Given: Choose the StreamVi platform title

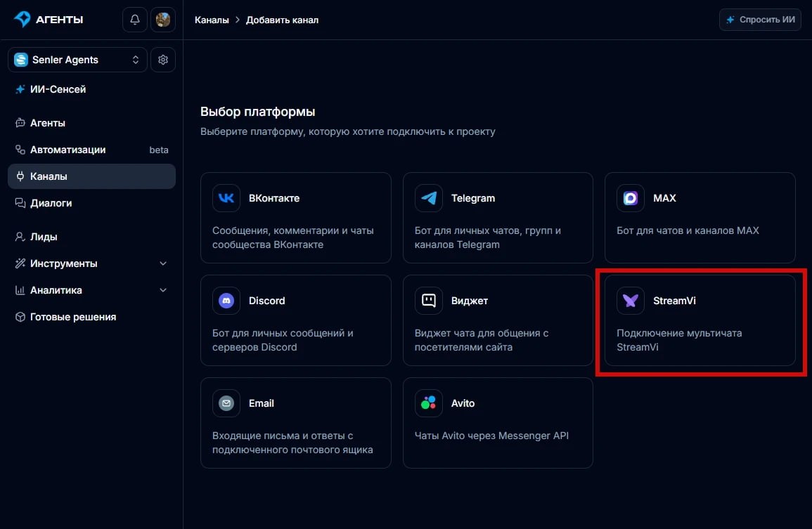Looking at the screenshot, I should (x=674, y=301).
